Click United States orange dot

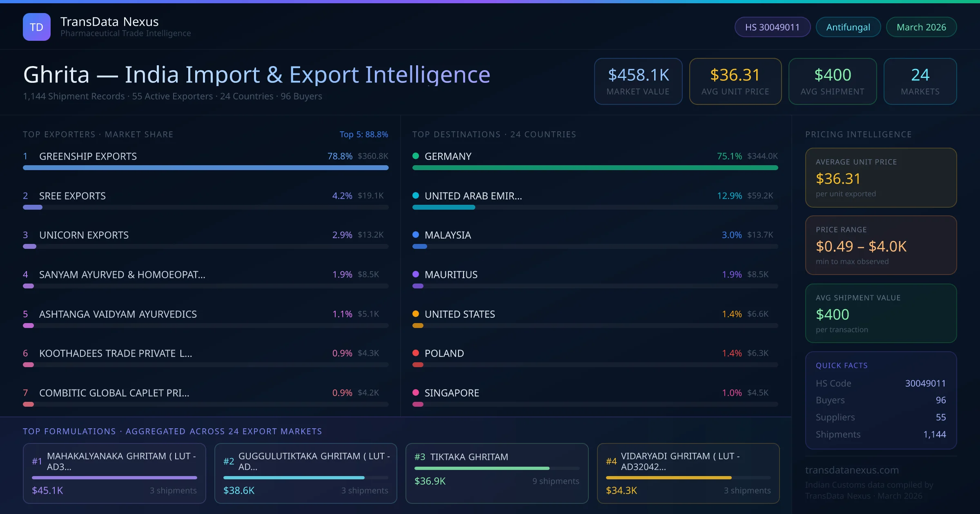click(x=416, y=314)
